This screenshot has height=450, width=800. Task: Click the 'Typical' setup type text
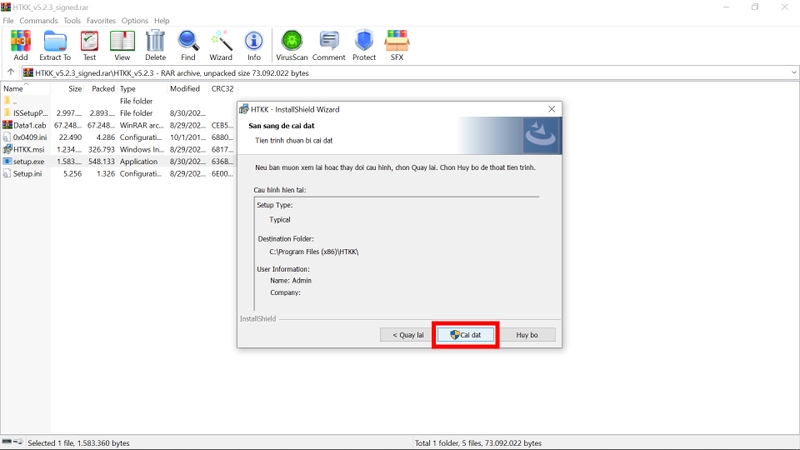(280, 219)
